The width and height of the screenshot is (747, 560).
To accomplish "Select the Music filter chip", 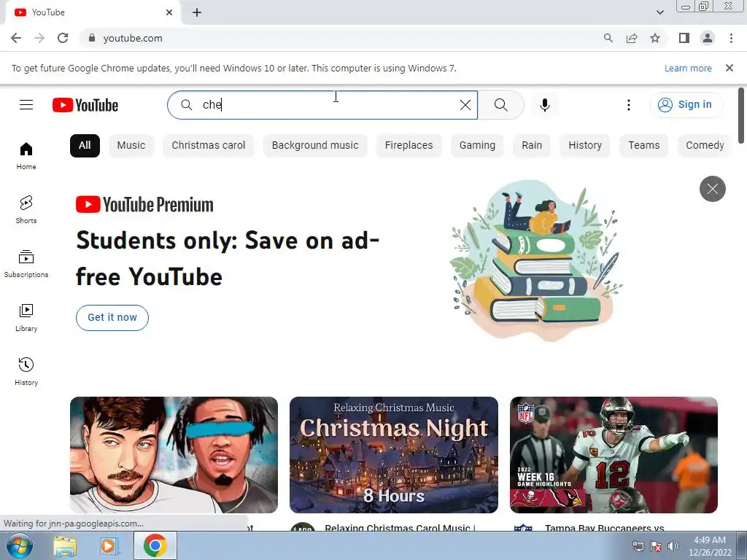I will tap(131, 145).
